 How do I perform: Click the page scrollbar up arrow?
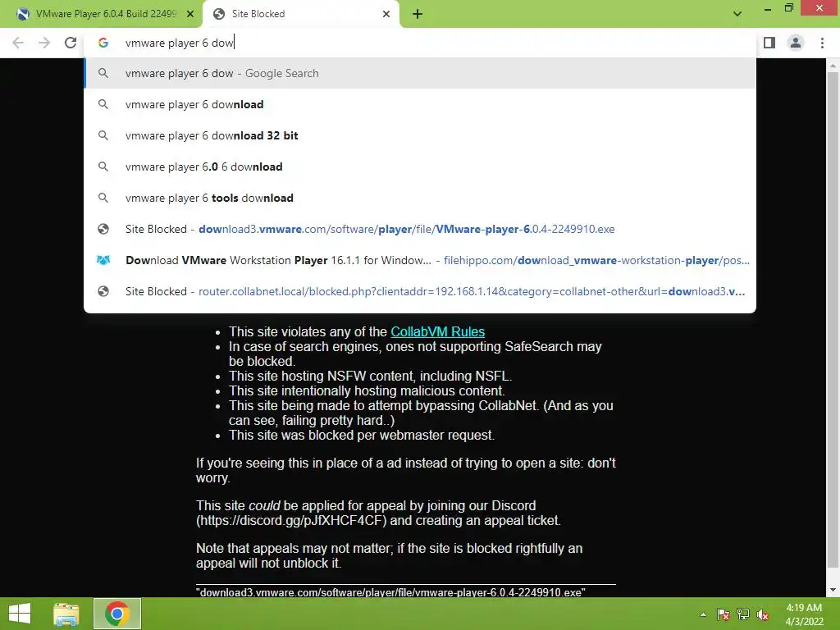(833, 66)
